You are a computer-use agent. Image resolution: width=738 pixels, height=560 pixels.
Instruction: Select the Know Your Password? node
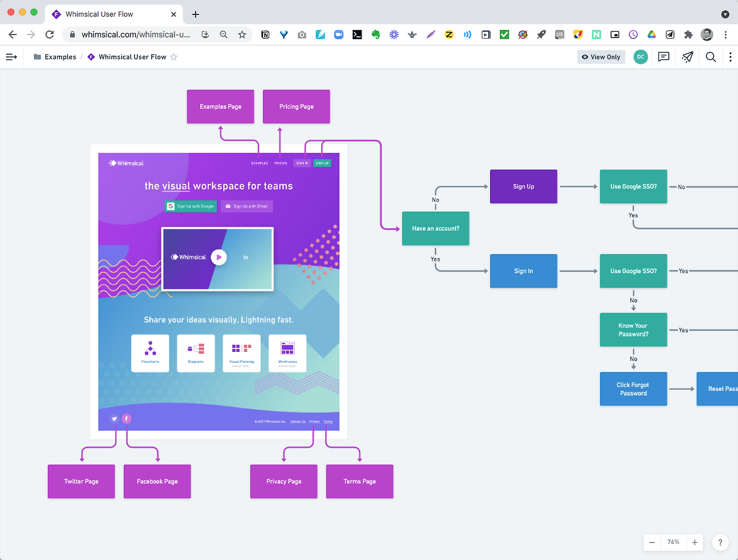tap(633, 330)
